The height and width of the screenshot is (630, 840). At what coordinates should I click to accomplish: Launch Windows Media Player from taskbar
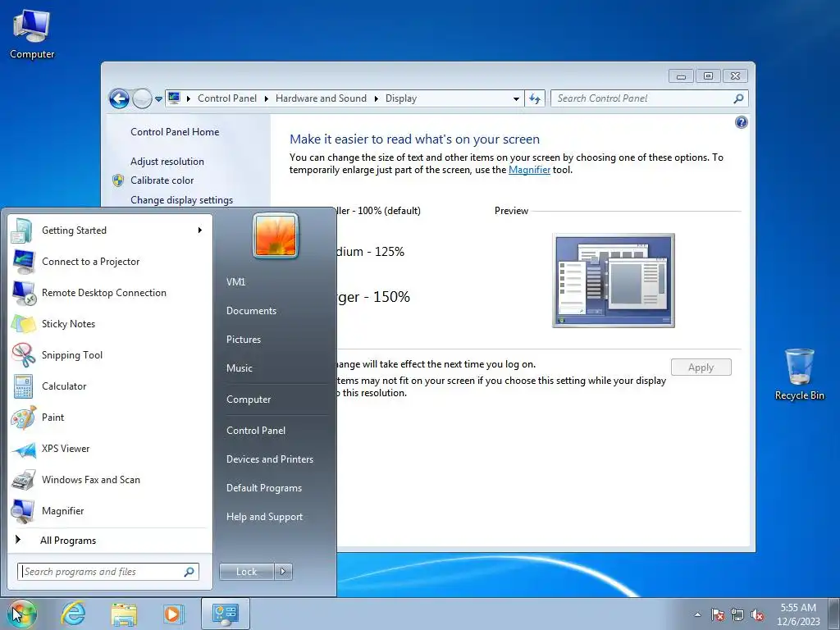tap(173, 614)
